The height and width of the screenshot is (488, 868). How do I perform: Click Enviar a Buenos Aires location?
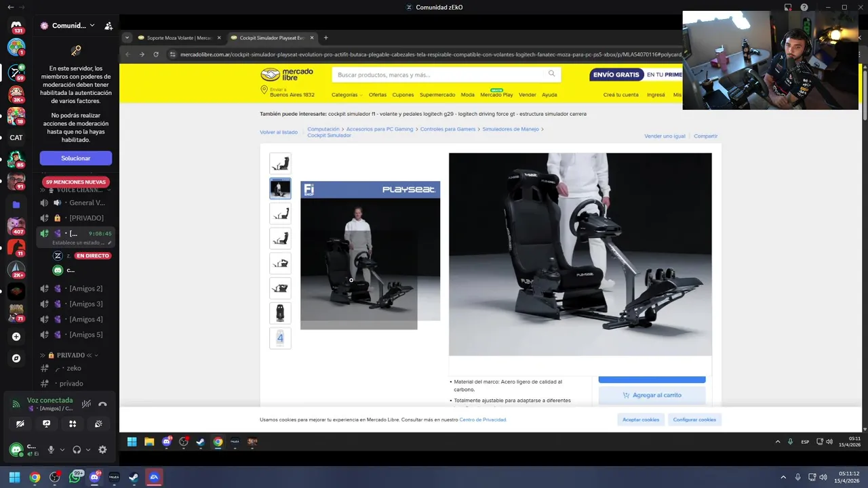pos(288,92)
